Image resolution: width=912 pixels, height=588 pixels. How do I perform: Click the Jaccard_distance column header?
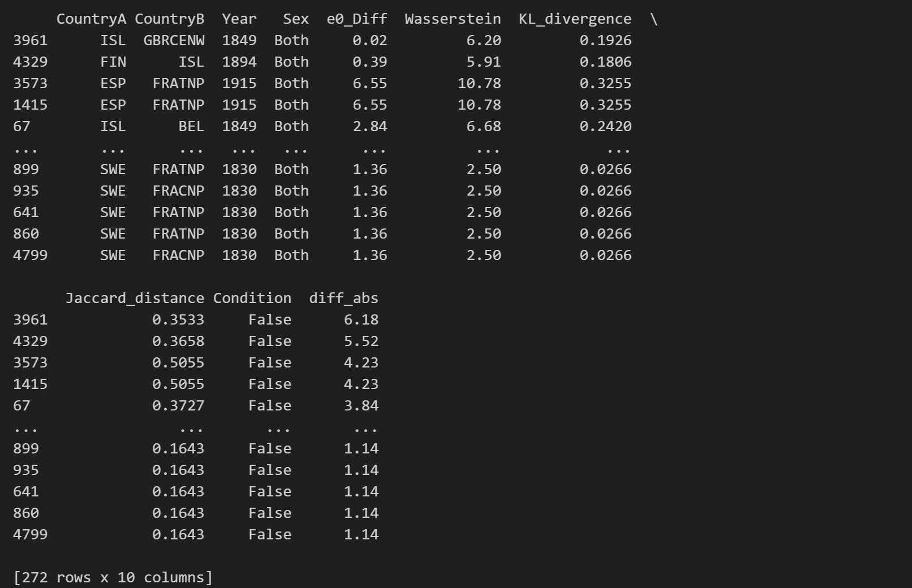click(135, 299)
